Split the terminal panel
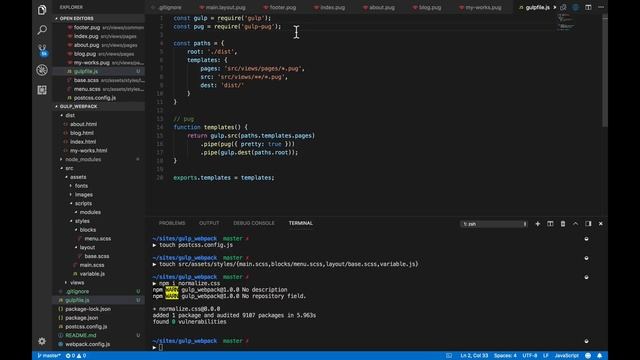 click(x=550, y=224)
